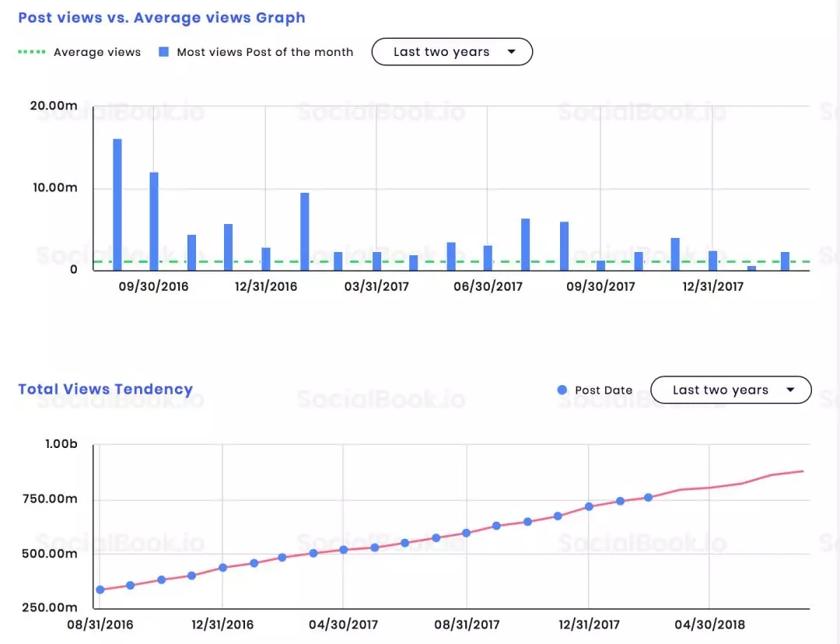Open the Last two years dropdown for Post views graph

coord(452,52)
